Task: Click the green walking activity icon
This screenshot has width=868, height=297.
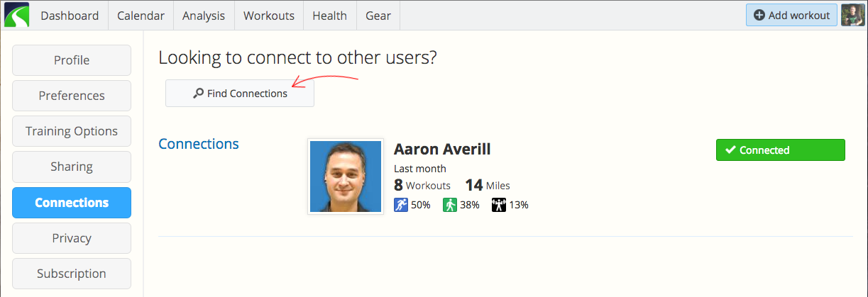Action: (x=450, y=205)
